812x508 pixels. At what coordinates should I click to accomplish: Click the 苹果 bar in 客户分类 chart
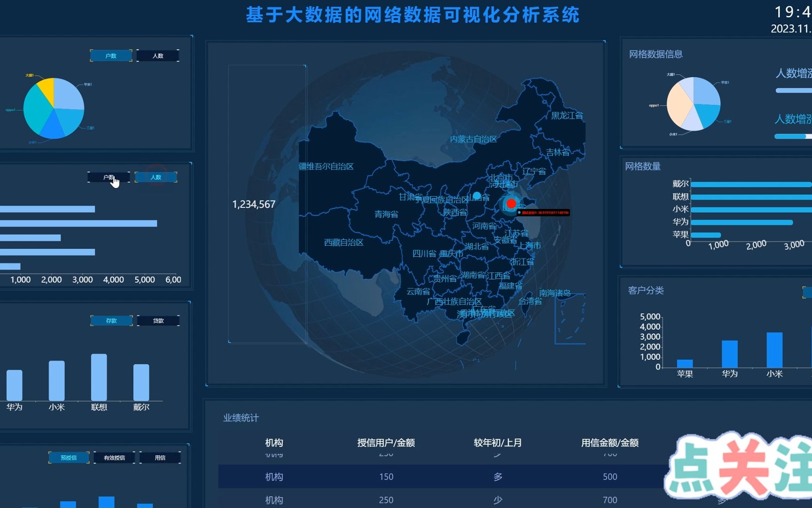(685, 362)
